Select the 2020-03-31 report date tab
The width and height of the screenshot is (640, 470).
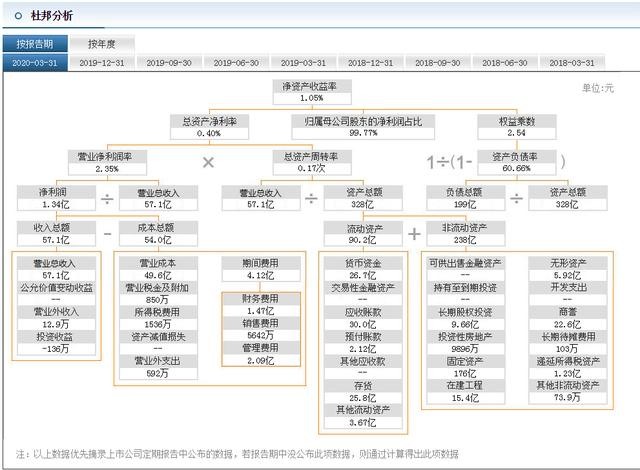coord(35,63)
